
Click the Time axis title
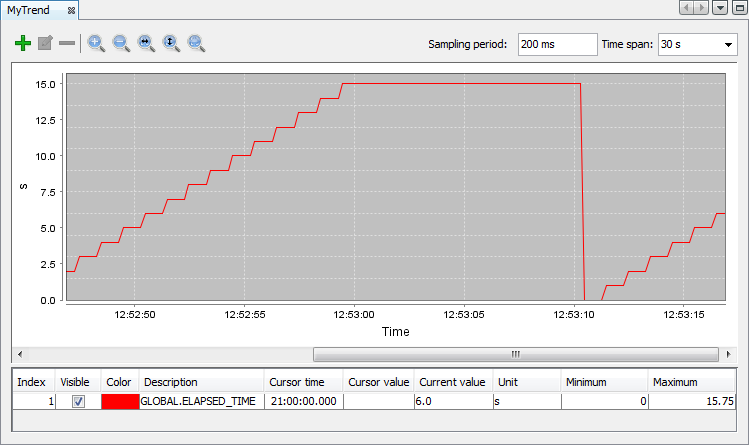click(396, 332)
